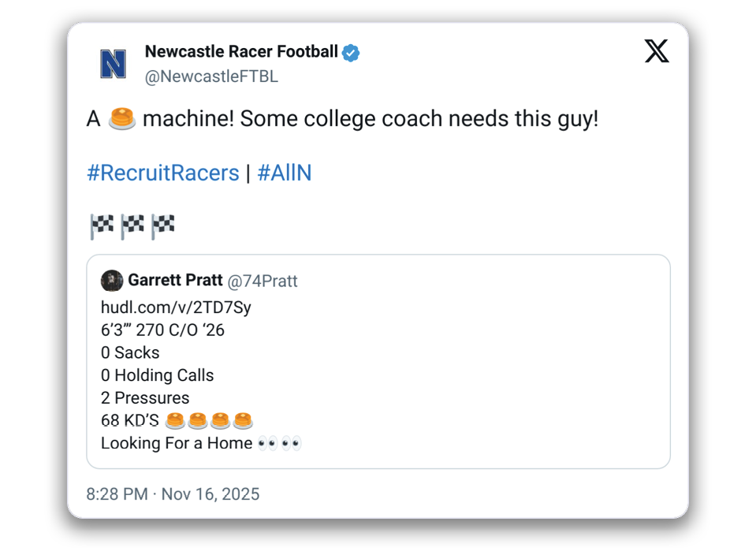This screenshot has height=555, width=756.
Task: Click the Newcastle Racer Football avatar logo
Action: click(x=114, y=64)
